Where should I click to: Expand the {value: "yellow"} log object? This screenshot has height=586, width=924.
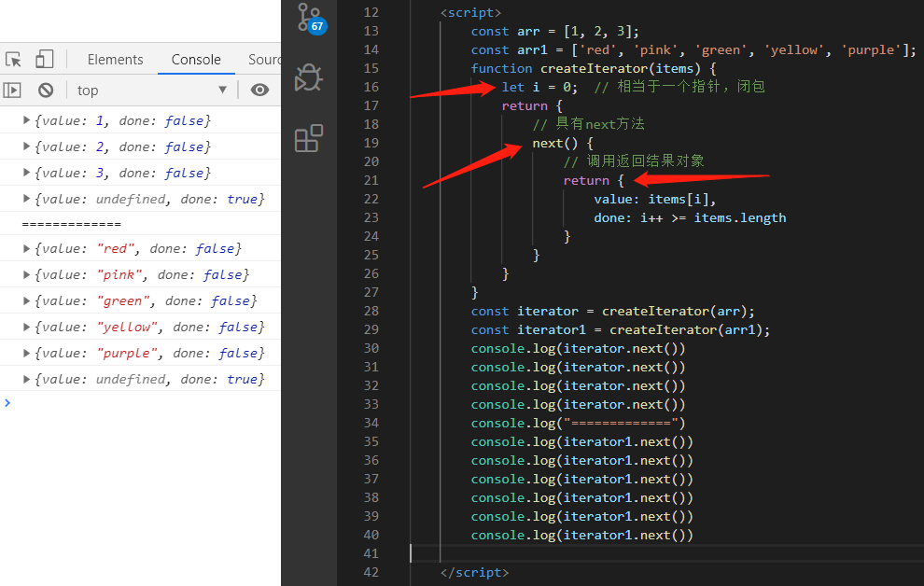[26, 327]
